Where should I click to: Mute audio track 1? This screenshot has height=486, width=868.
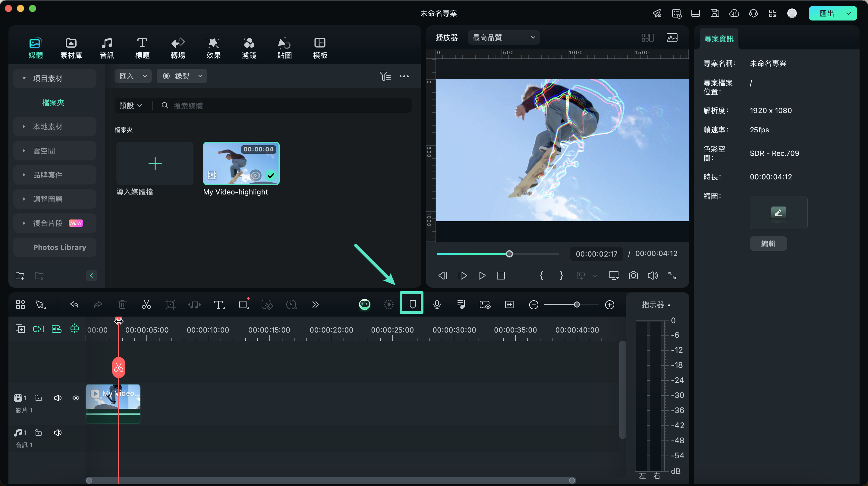pos(58,432)
